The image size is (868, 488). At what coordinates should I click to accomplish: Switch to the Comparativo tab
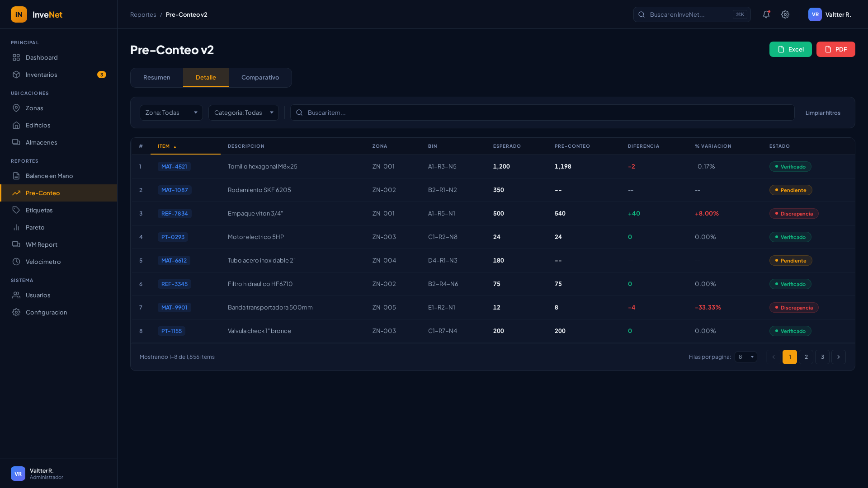(260, 77)
